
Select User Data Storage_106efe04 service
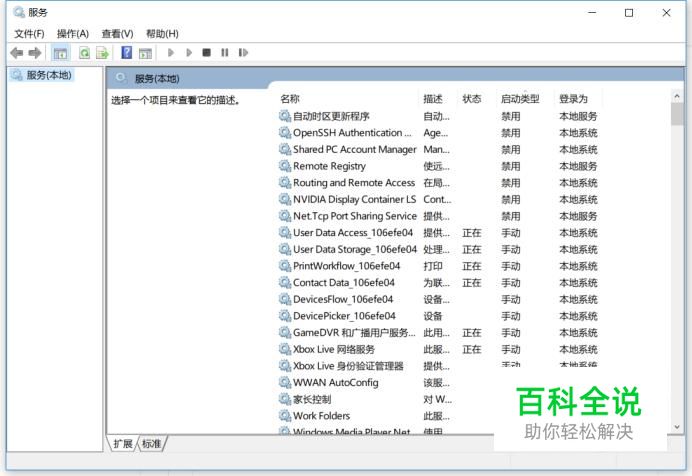pyautogui.click(x=355, y=250)
